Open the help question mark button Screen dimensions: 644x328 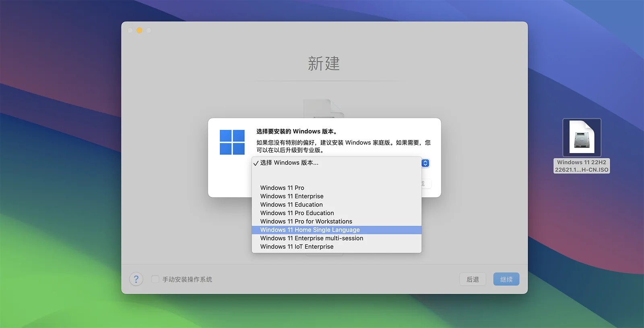[x=136, y=279]
